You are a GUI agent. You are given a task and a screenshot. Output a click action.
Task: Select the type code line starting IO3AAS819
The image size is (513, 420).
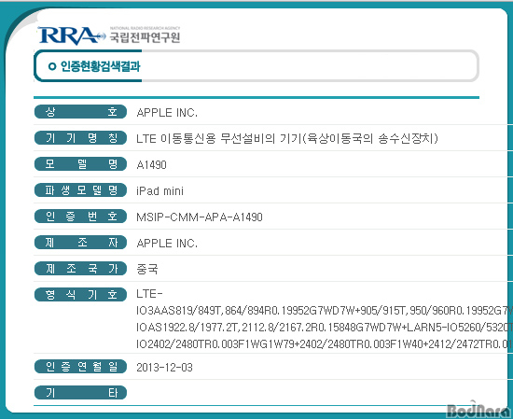325,311
